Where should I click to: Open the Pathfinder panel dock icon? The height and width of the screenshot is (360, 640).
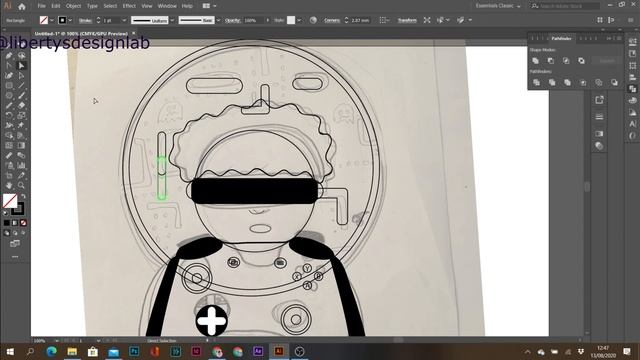tap(633, 89)
